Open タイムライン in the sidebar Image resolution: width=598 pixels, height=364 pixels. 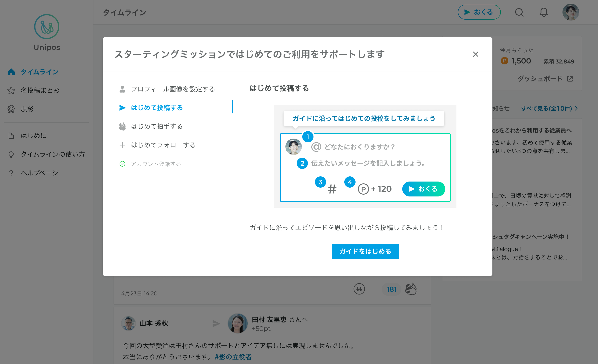click(39, 72)
